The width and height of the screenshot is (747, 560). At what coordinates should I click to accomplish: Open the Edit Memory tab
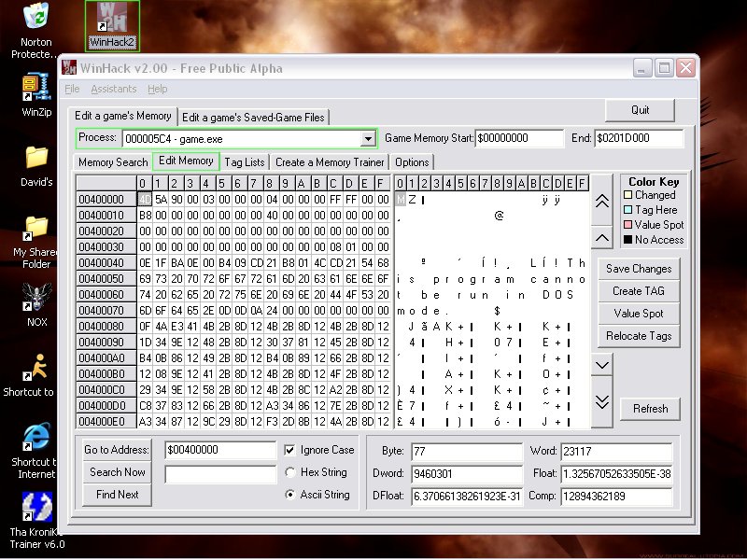(186, 161)
